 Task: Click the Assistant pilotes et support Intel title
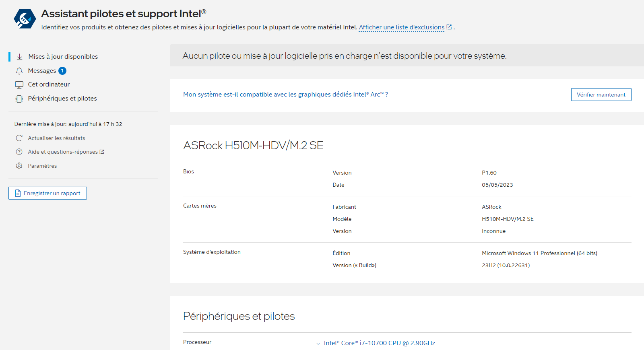(124, 14)
